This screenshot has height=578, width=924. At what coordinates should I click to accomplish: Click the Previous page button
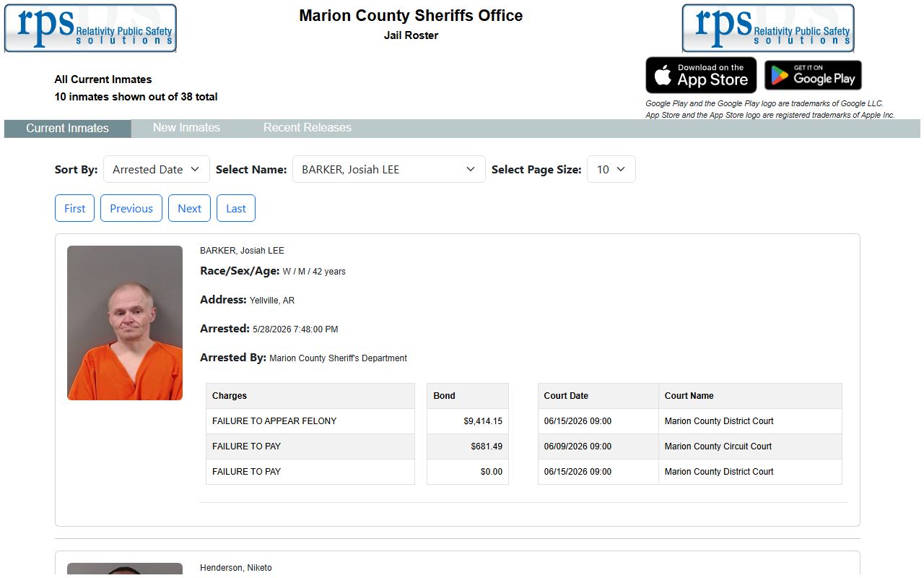(x=131, y=208)
